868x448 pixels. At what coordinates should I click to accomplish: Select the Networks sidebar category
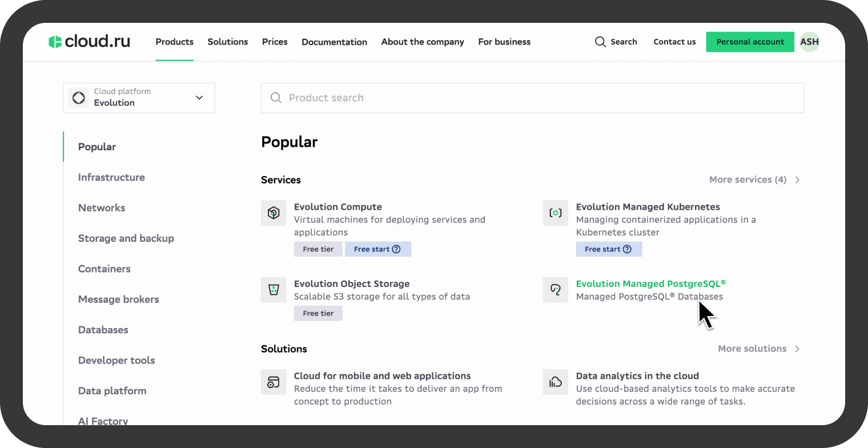coord(102,208)
